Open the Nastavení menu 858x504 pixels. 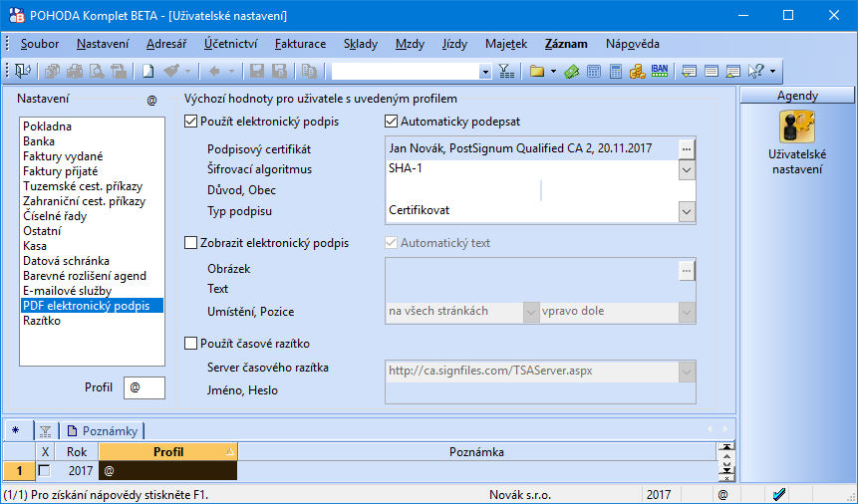(103, 44)
